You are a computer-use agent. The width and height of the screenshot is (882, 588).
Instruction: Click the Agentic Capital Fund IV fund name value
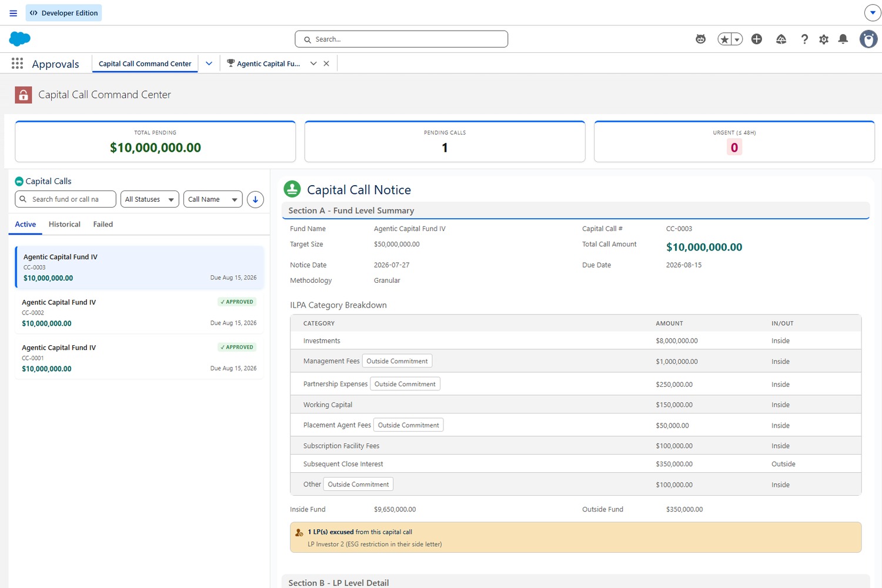tap(410, 229)
